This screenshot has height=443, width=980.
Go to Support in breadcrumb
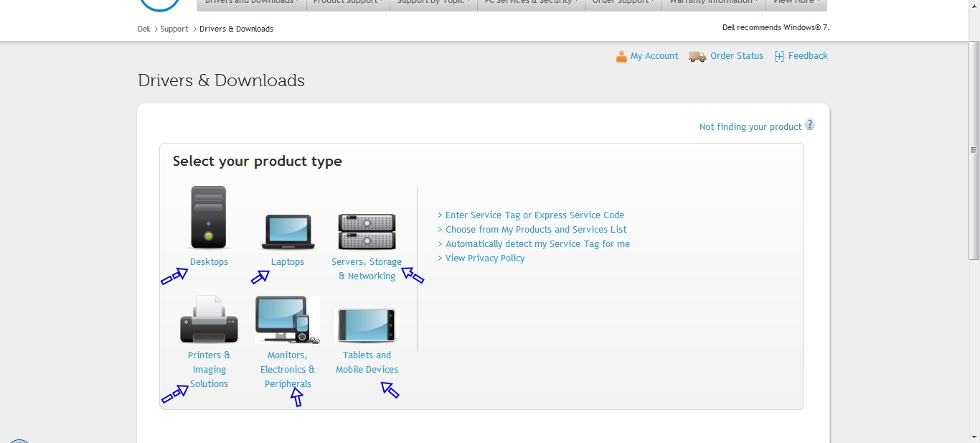[174, 29]
